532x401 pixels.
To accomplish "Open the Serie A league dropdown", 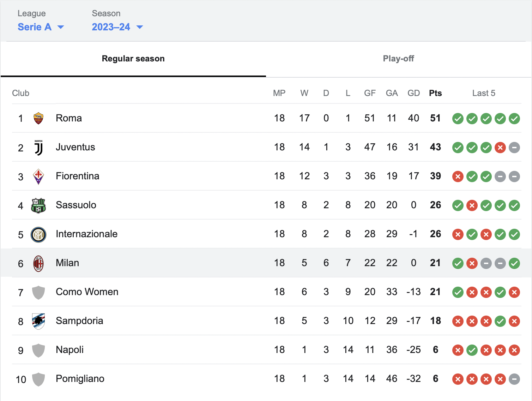I will [41, 27].
